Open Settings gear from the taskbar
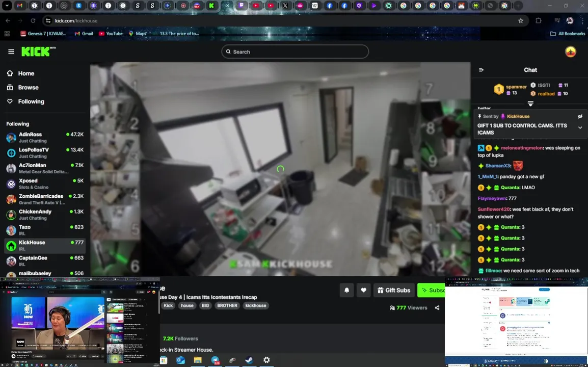Screen dimensions: 588x367 pyautogui.click(x=266, y=360)
